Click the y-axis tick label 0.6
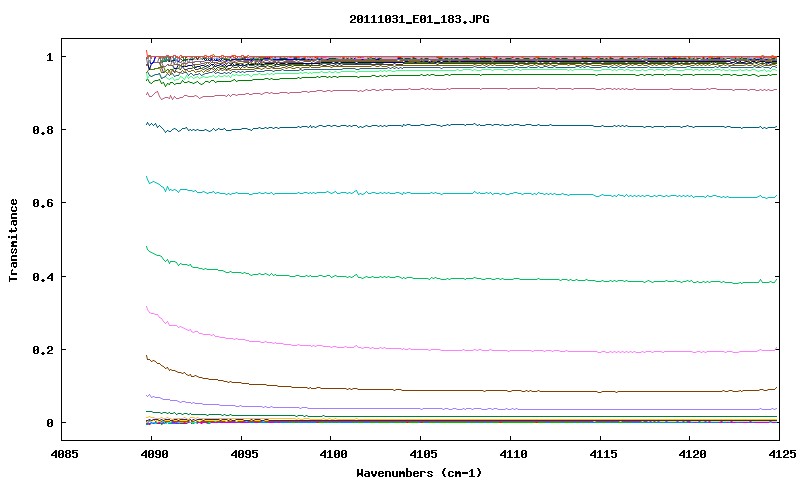Viewport: 800px width, 480px height. 43,203
